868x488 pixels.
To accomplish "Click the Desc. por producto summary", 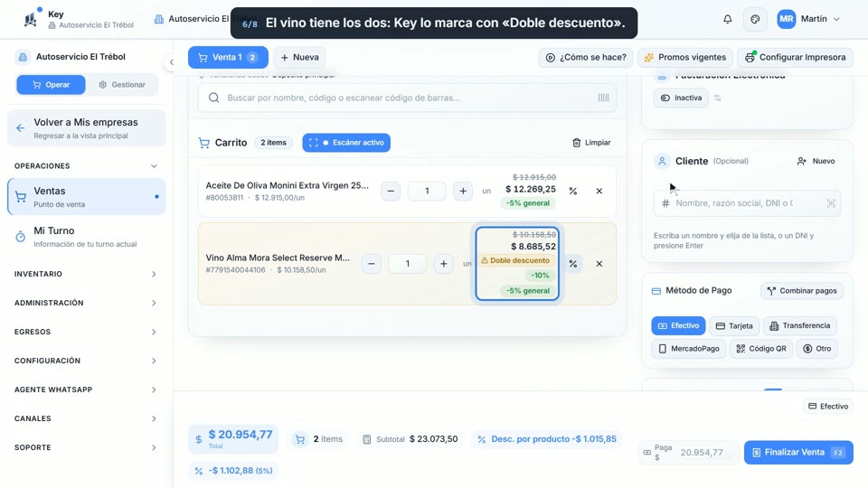I will tap(546, 439).
